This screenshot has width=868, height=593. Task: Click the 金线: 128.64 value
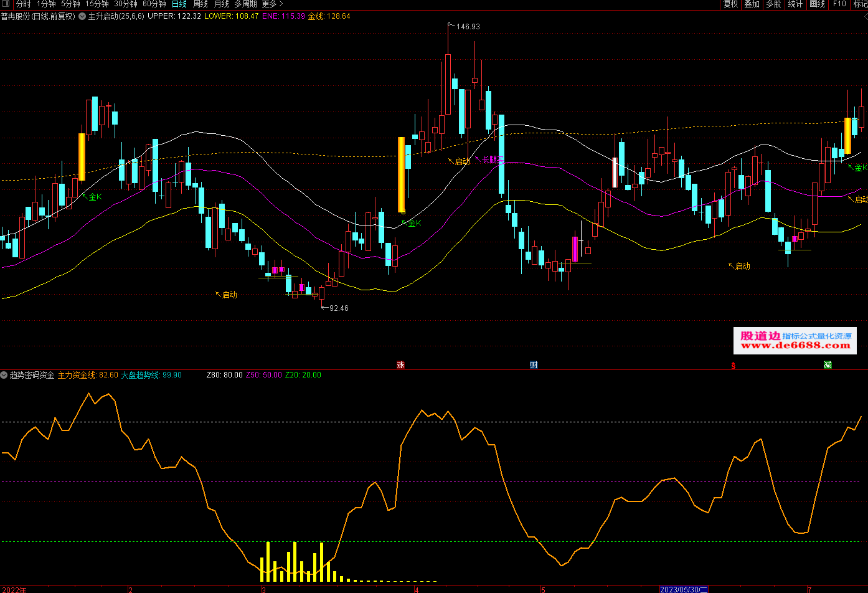[329, 16]
